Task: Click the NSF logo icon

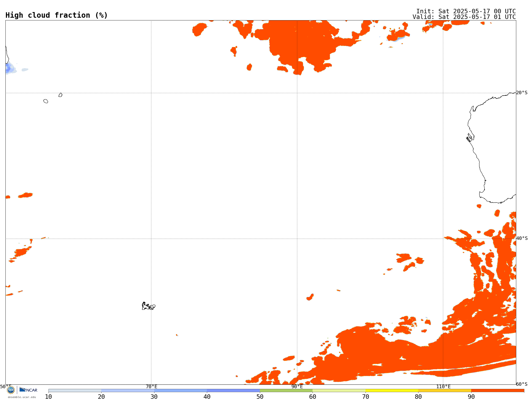Action: coord(11,390)
